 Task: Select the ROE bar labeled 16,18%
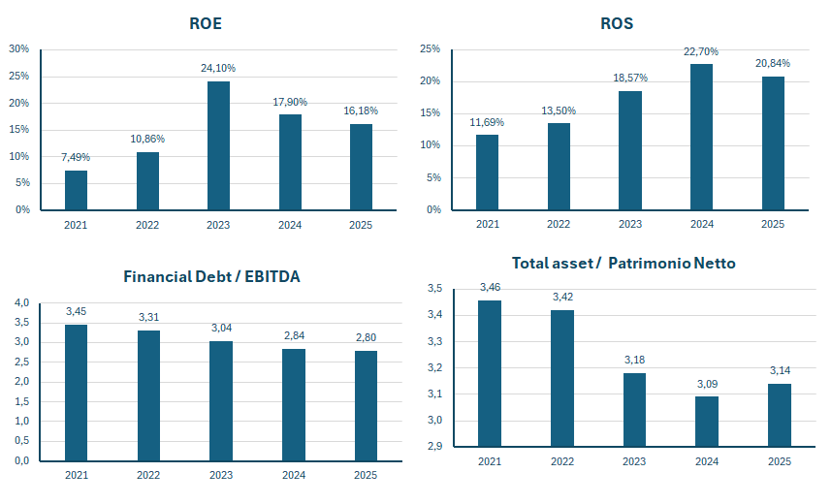click(x=361, y=167)
